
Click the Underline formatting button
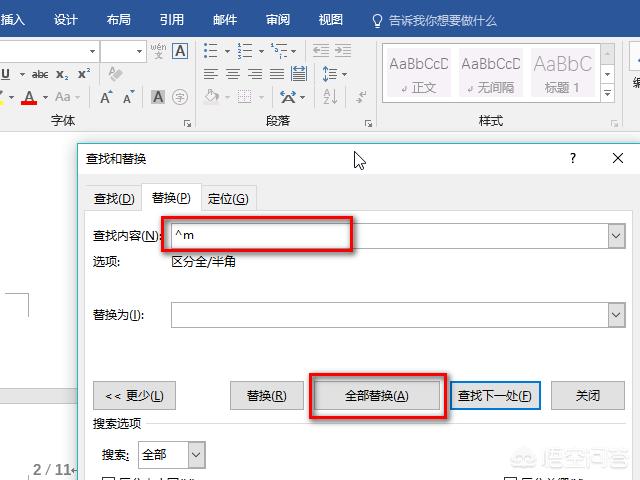[6, 74]
